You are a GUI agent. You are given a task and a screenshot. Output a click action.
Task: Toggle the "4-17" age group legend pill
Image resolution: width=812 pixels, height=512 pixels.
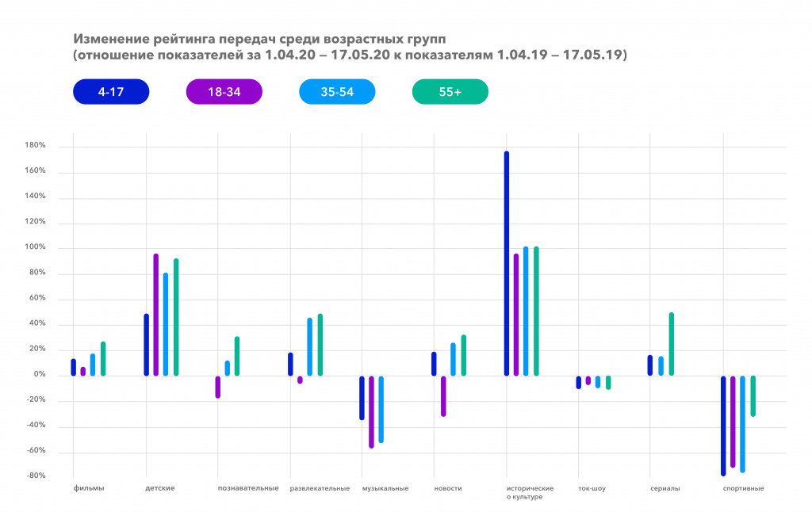[111, 92]
